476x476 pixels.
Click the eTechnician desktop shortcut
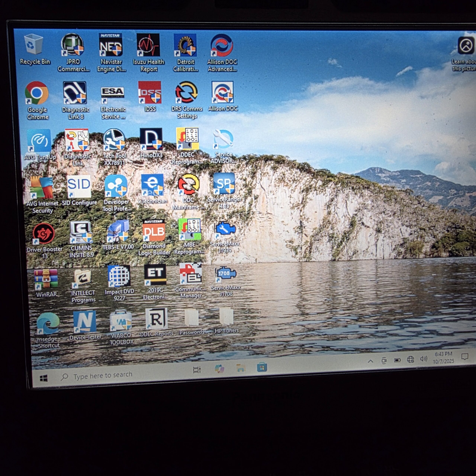(x=152, y=185)
